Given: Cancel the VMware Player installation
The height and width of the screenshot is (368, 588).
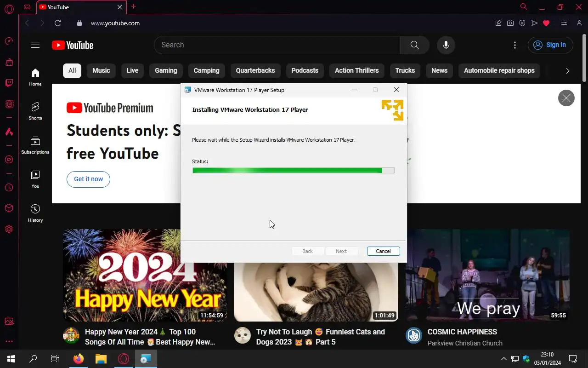Looking at the screenshot, I should pyautogui.click(x=383, y=251).
